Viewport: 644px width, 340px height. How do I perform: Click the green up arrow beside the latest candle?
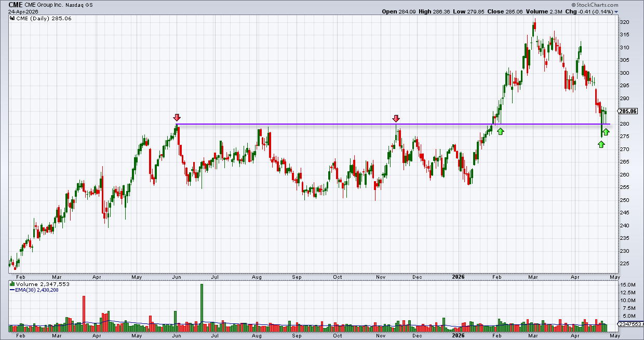pos(606,132)
